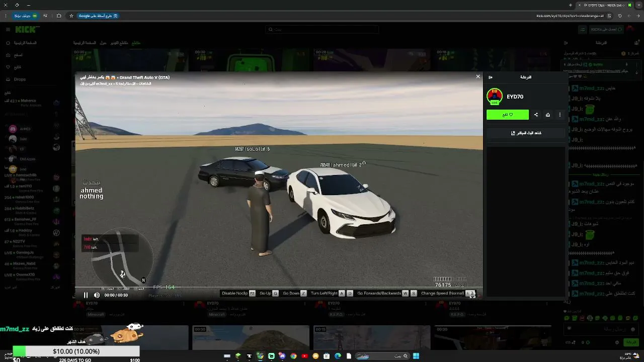Viewport: 644px width, 362px height.
Task: Reload the page in the browser
Action: click(620, 16)
